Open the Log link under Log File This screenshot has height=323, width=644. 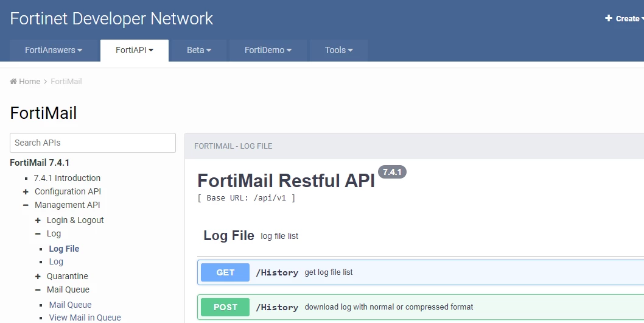point(56,261)
